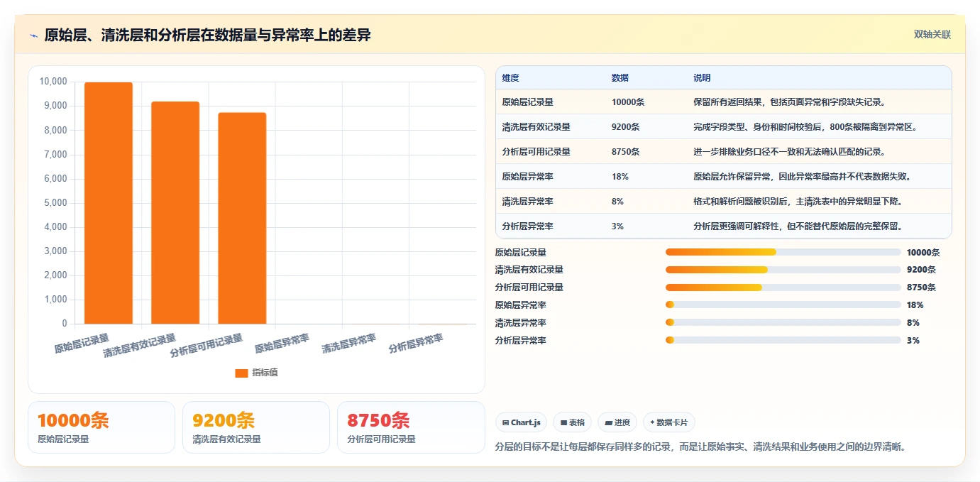Screen dimensions: 980x482
Task: Click description starting 完成字段类型、身份和时间校验后
Action: [806, 127]
